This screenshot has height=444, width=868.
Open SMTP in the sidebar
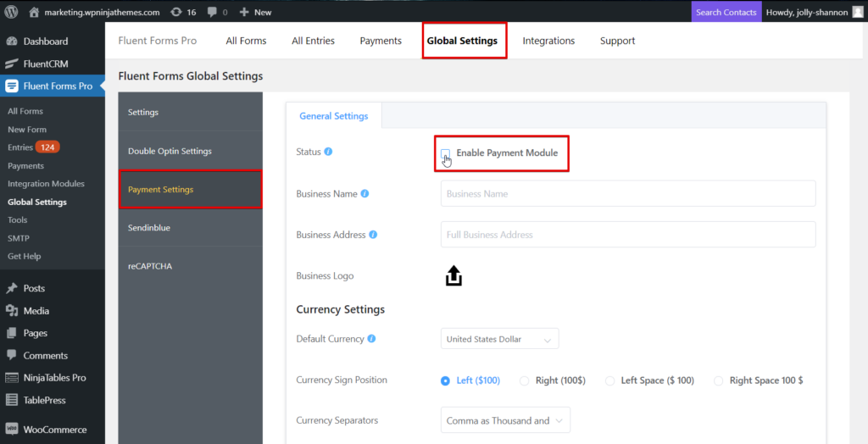19,238
